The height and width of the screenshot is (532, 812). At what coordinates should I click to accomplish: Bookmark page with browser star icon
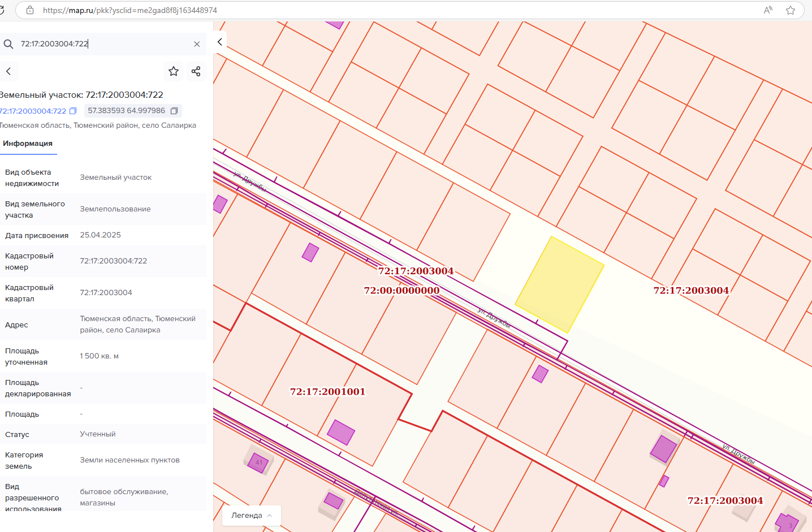click(x=791, y=10)
